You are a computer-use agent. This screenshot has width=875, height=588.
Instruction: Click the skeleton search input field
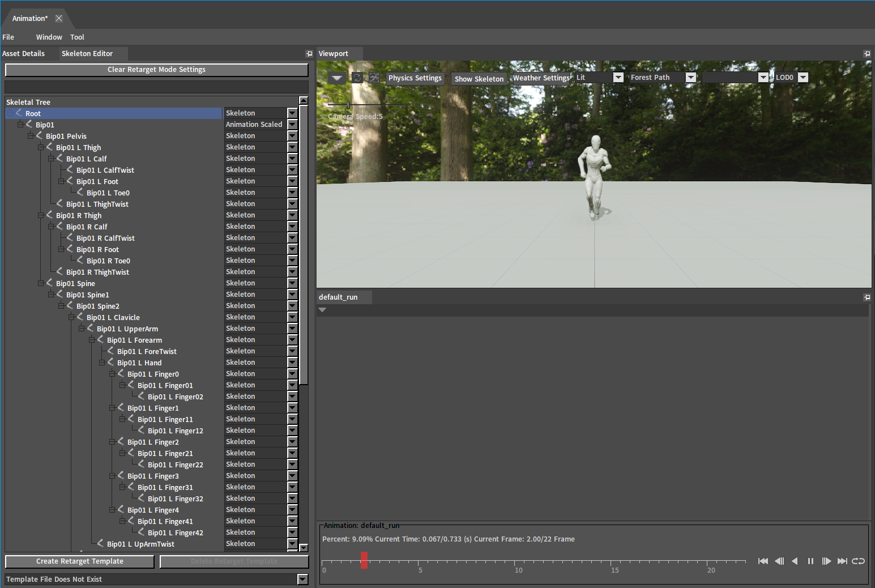pyautogui.click(x=157, y=87)
